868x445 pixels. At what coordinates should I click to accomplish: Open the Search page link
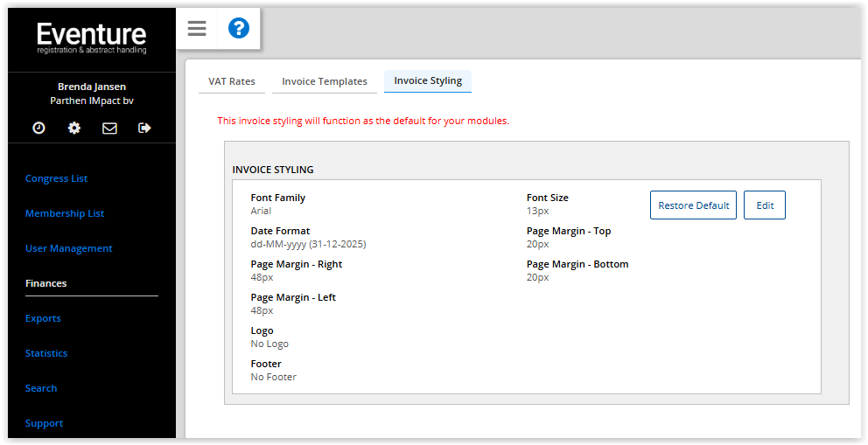click(41, 388)
